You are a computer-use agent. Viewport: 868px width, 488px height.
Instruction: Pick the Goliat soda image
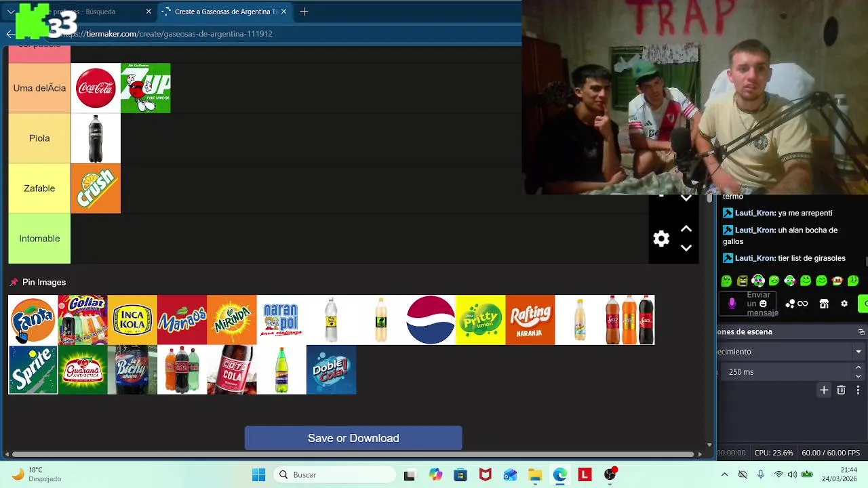tap(83, 320)
